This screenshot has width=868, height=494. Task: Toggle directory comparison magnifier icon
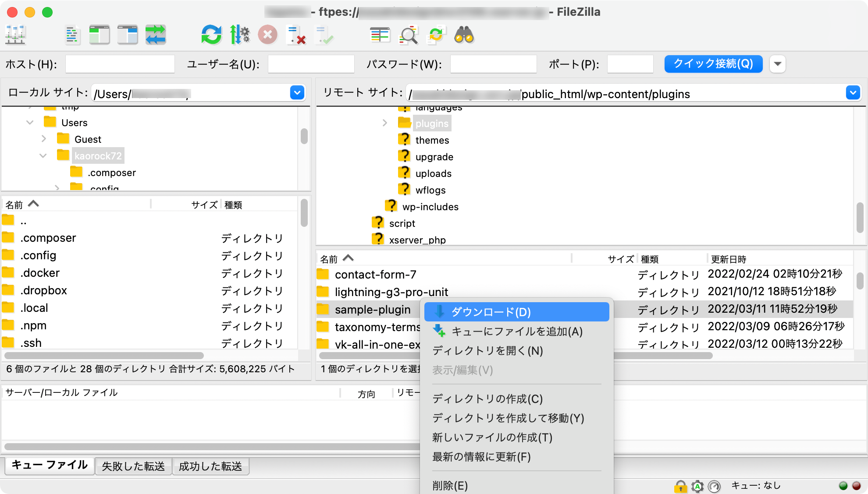click(408, 35)
